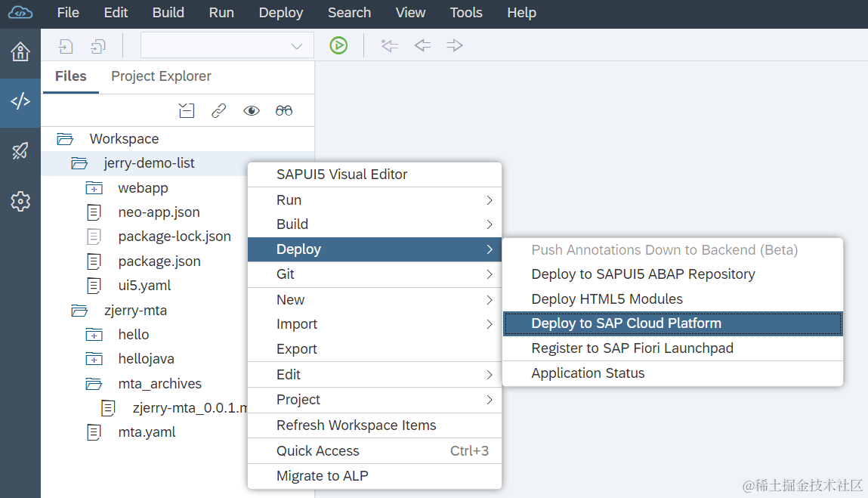Open the Deploy menu in menu bar
This screenshot has height=498, width=868.
coord(281,13)
